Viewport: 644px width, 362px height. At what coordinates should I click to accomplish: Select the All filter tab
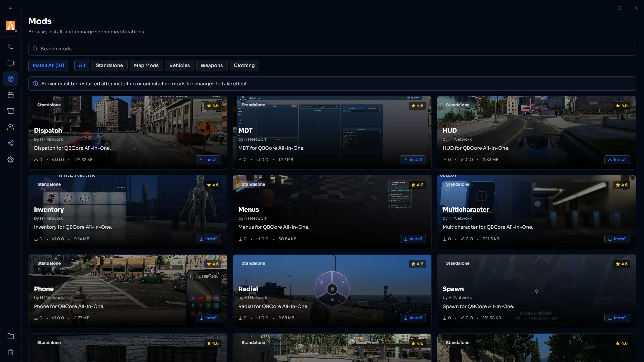coord(82,65)
